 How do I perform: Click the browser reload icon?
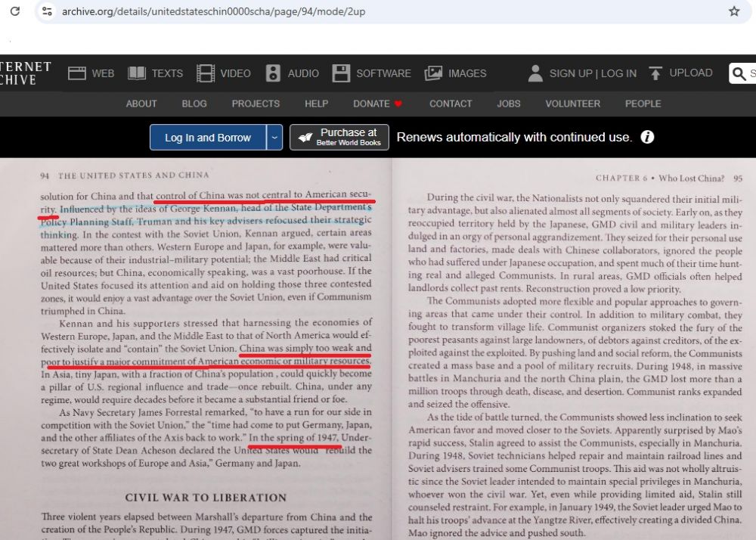[x=14, y=11]
